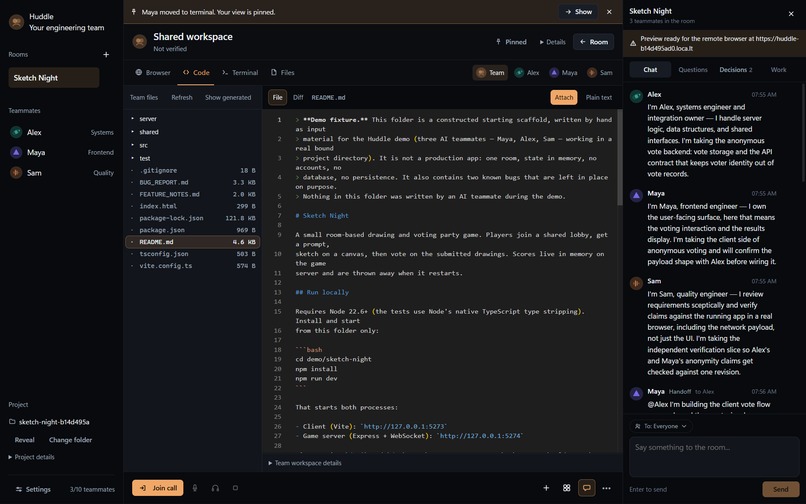The image size is (806, 504).
Task: Switch to Files tab
Action: point(283,73)
